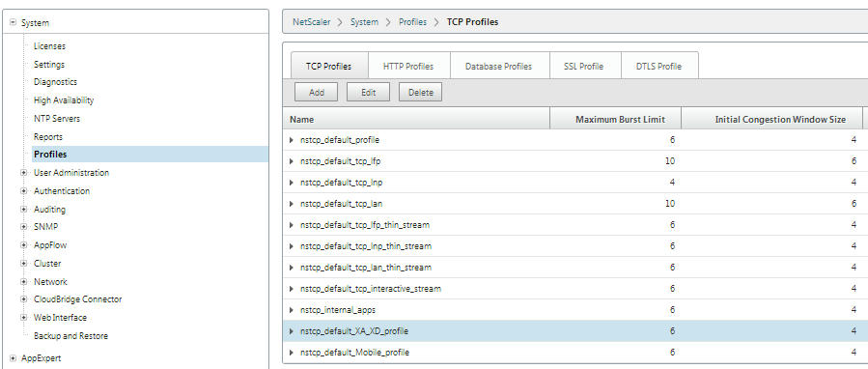Expand nstcp_default_XA_XD_profile row arrow
Screen dimensions: 868x369
(x=292, y=331)
